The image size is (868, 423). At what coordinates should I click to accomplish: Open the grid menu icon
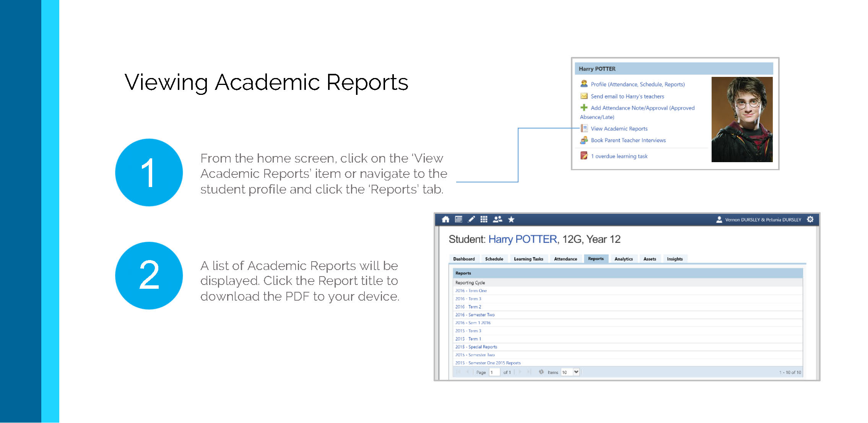point(484,220)
